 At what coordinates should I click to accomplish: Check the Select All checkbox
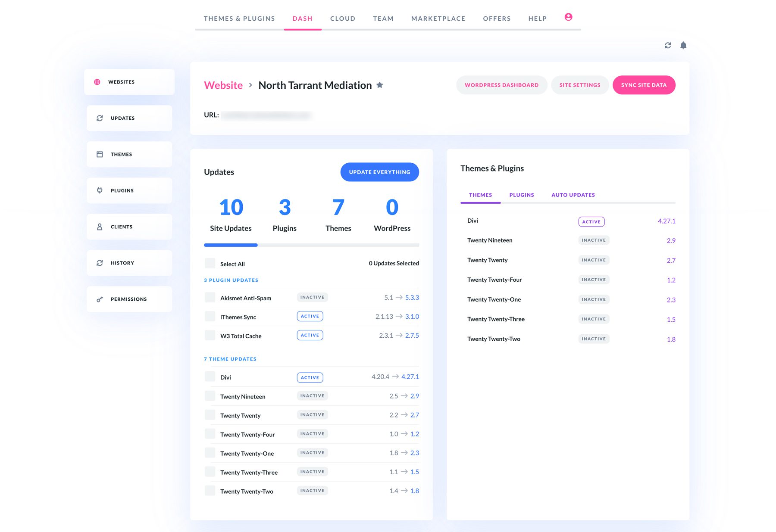point(210,263)
